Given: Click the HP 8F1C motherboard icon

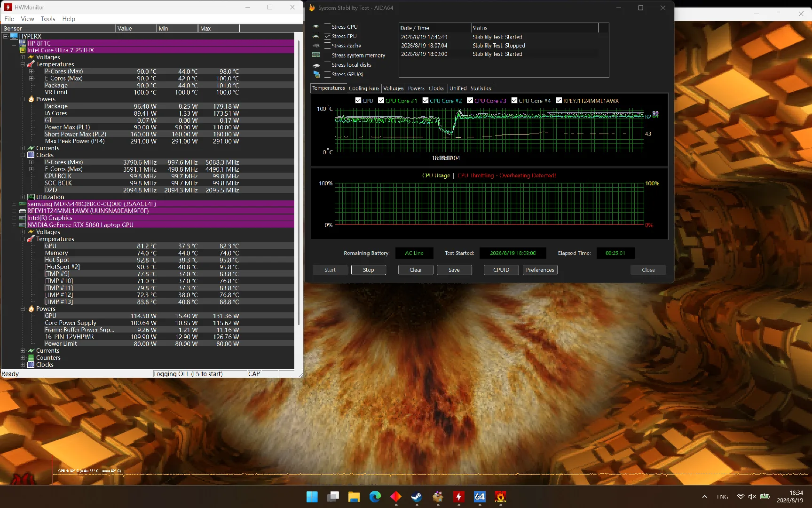Looking at the screenshot, I should pyautogui.click(x=22, y=43).
